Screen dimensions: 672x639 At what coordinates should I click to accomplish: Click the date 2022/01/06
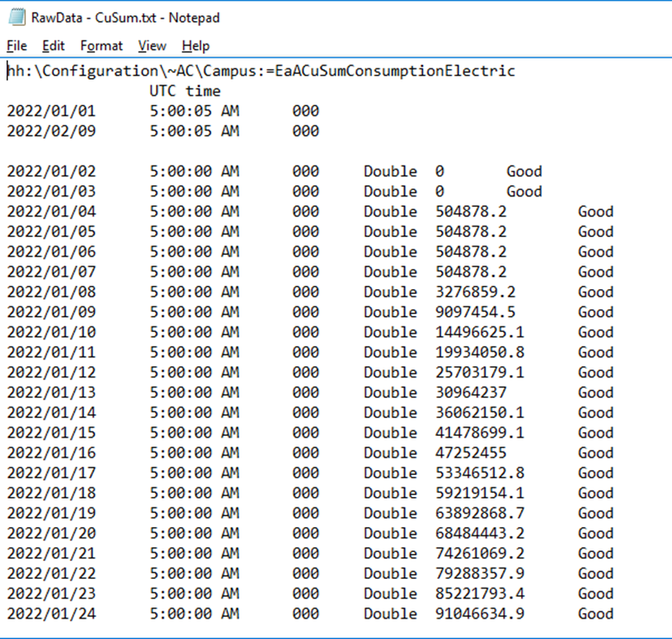point(51,253)
